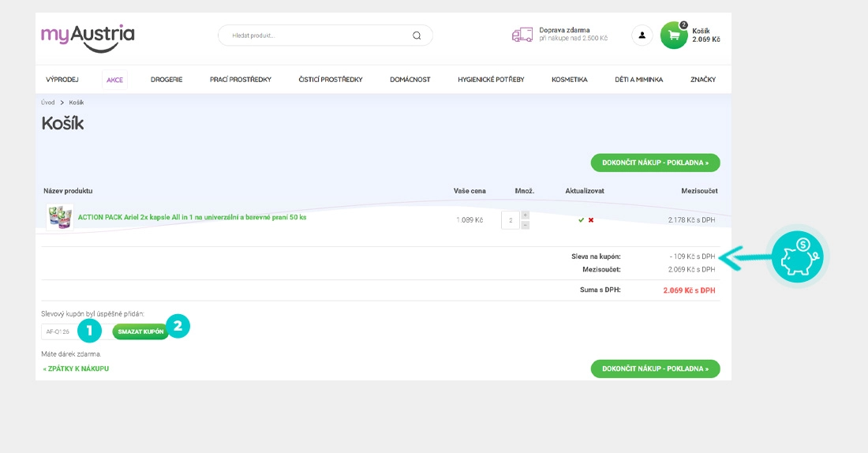Open the user account icon

tap(642, 36)
